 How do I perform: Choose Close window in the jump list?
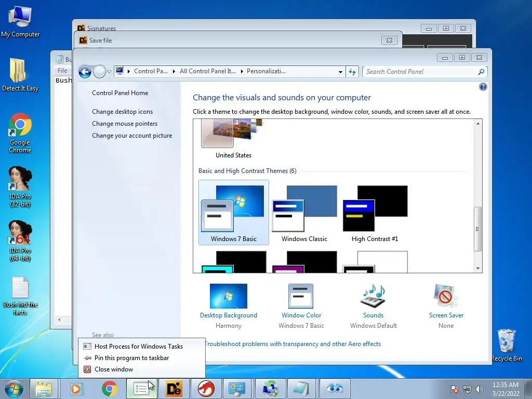[x=141, y=369]
